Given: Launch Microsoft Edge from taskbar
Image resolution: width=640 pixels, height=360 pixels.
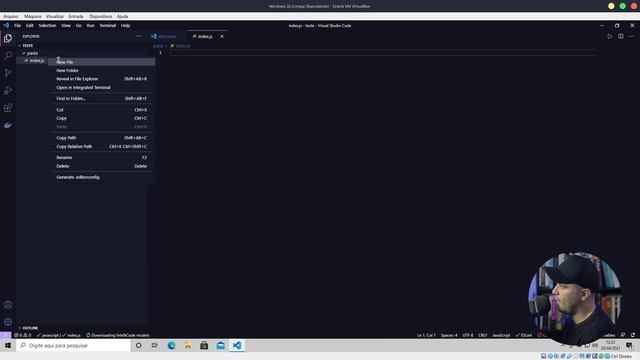Looking at the screenshot, I should coord(171,345).
